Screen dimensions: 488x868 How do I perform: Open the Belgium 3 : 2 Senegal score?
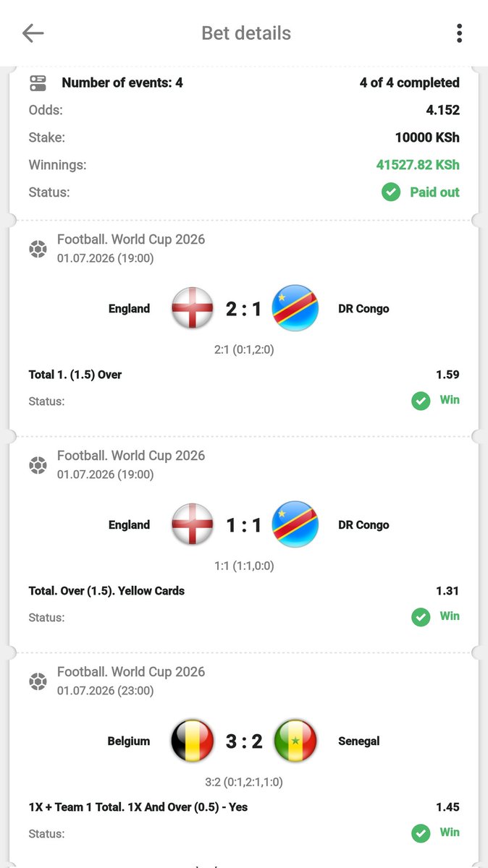click(244, 741)
